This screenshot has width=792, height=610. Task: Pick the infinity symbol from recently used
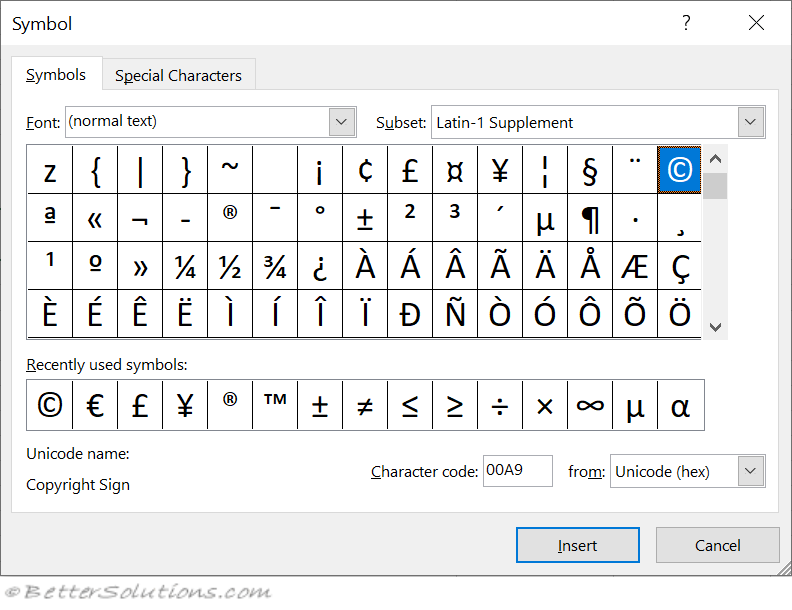(590, 405)
